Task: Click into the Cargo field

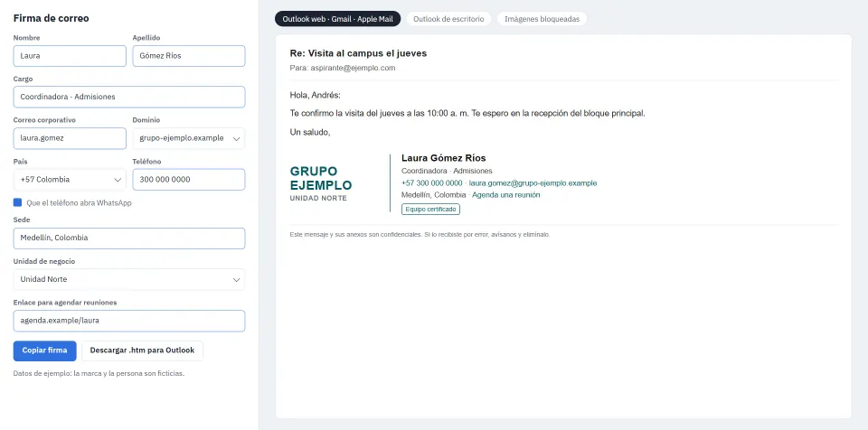Action: tap(129, 97)
